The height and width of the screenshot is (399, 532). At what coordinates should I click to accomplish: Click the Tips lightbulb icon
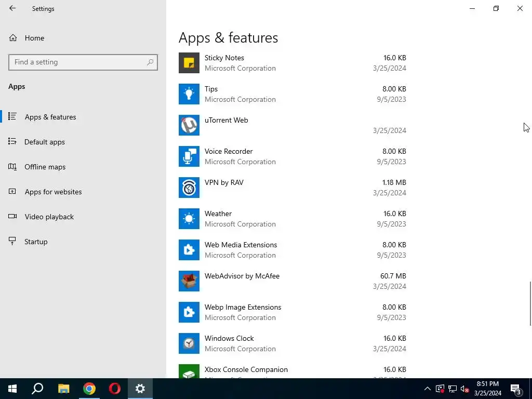tap(189, 94)
